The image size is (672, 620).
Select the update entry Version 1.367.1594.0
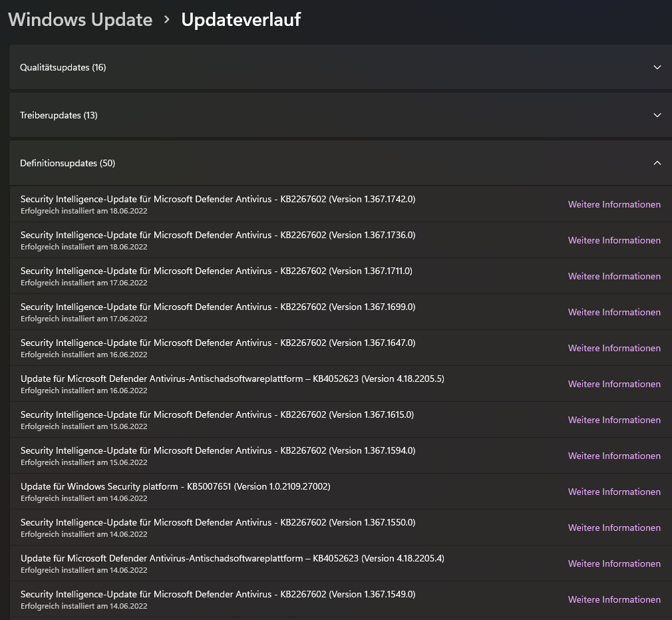[341, 456]
